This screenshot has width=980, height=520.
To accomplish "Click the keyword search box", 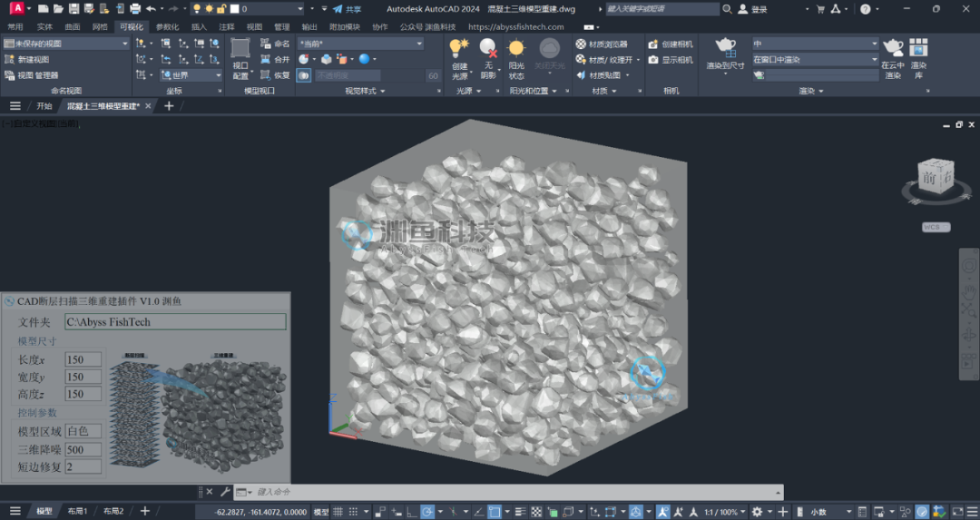I will pos(661,9).
